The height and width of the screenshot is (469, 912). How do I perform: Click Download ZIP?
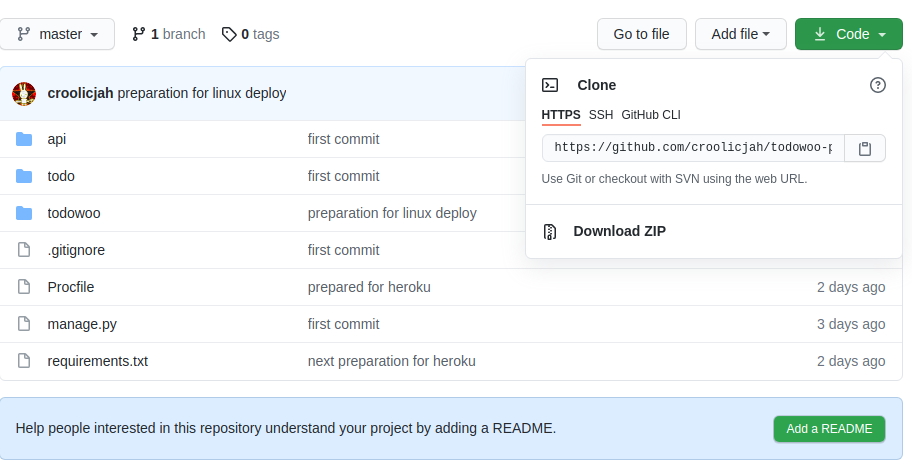(619, 231)
